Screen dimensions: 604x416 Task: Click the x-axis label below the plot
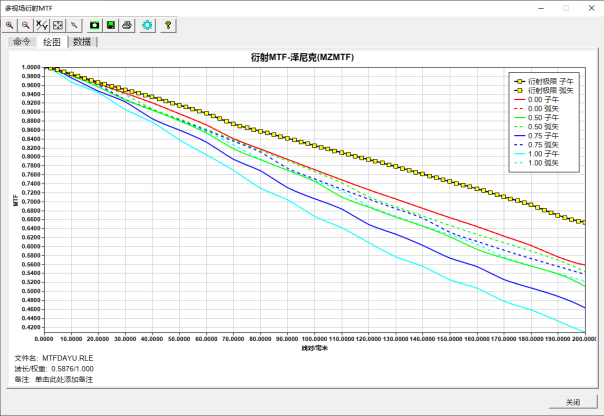click(x=315, y=348)
